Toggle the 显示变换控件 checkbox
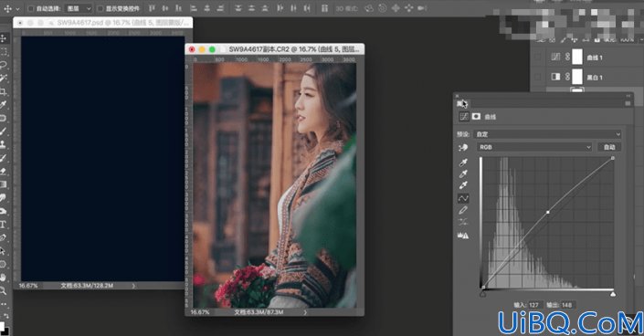The height and width of the screenshot is (336, 644). [x=100, y=8]
